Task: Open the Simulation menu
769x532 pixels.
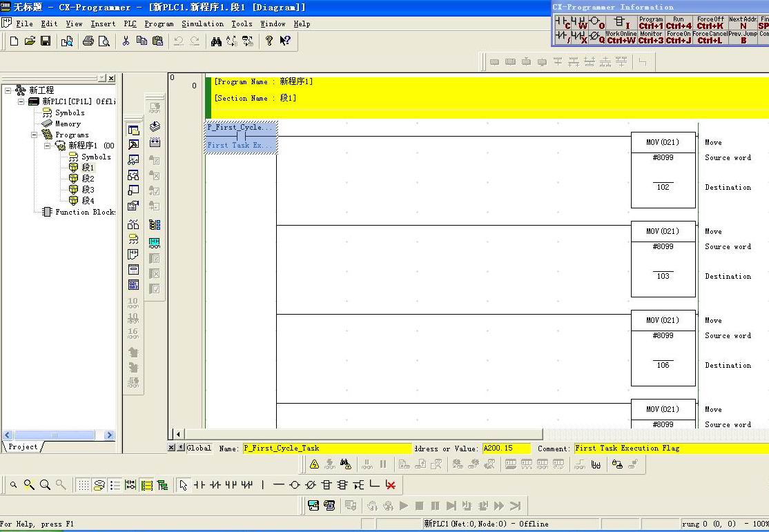Action: (x=202, y=23)
